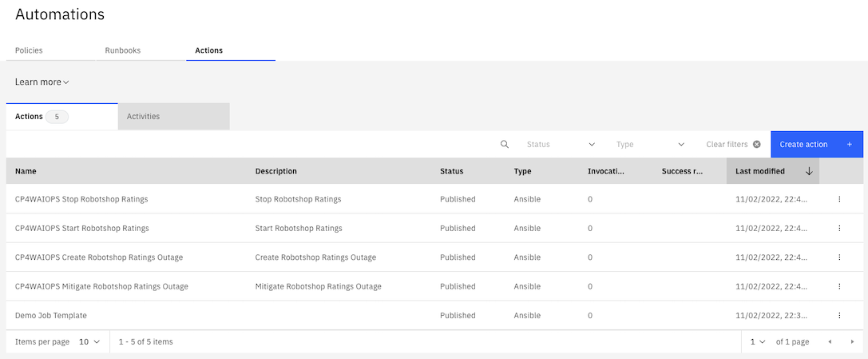
Task: Open overflow menu for Create Robotshop Ratings Outage
Action: [x=839, y=257]
